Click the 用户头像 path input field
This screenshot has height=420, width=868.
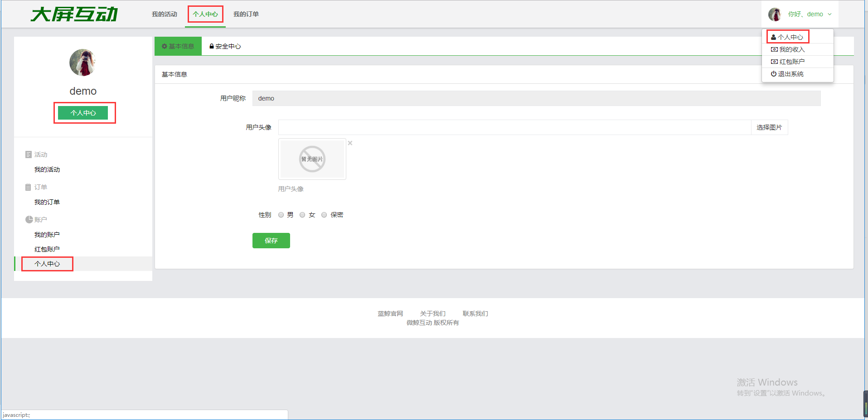click(x=514, y=127)
